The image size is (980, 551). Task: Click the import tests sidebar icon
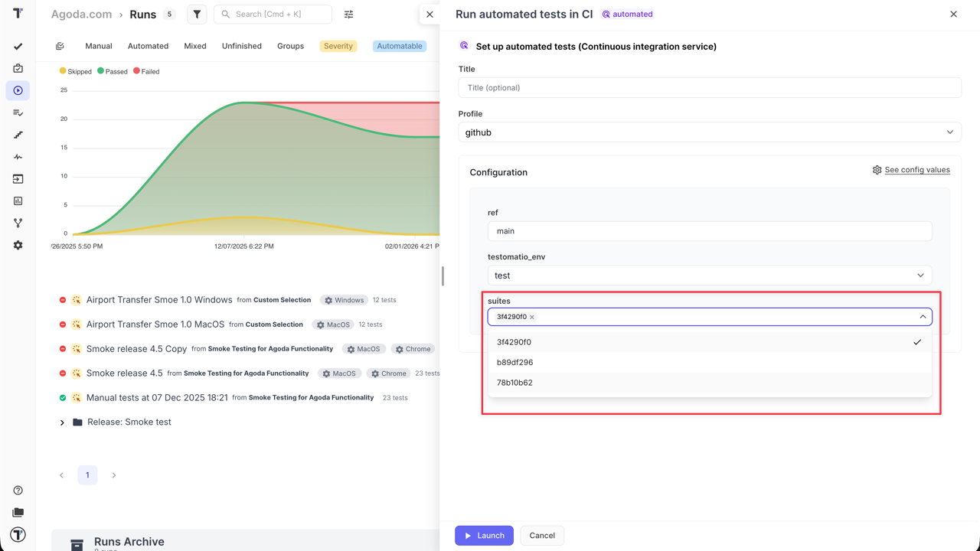pyautogui.click(x=18, y=178)
